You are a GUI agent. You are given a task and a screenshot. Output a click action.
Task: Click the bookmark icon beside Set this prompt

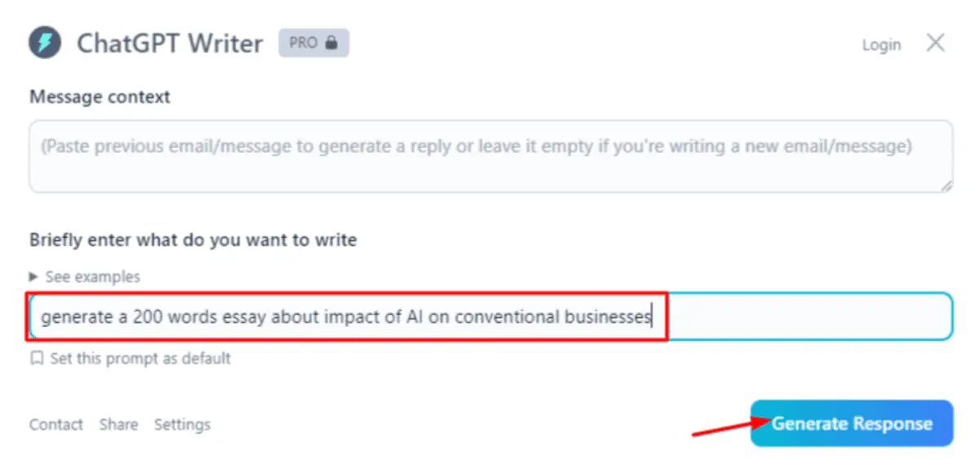point(36,358)
